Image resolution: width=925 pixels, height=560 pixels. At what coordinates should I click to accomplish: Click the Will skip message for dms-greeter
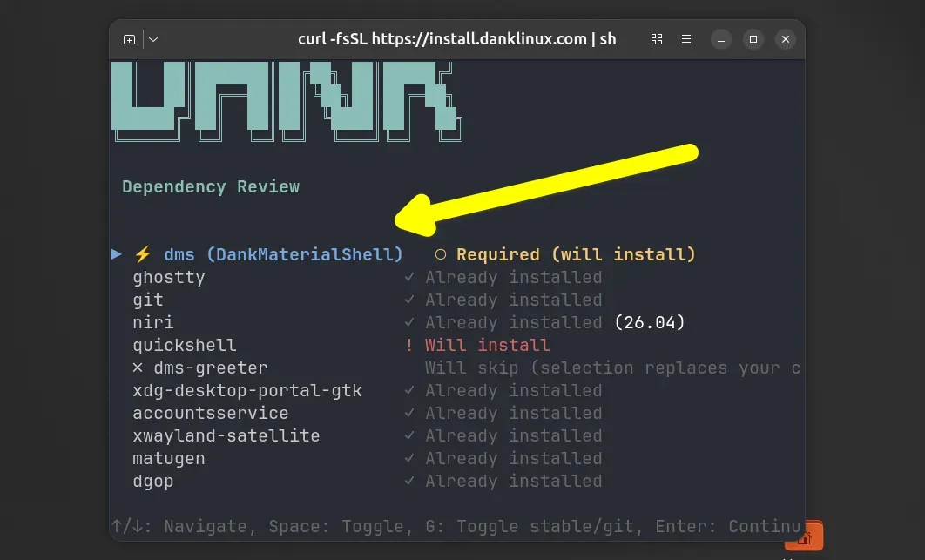(612, 368)
